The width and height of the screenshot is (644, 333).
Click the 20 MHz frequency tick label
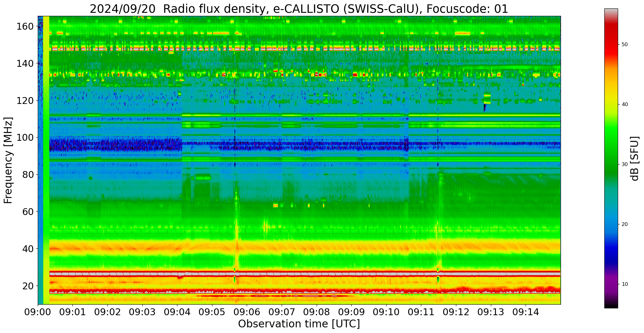tap(28, 286)
